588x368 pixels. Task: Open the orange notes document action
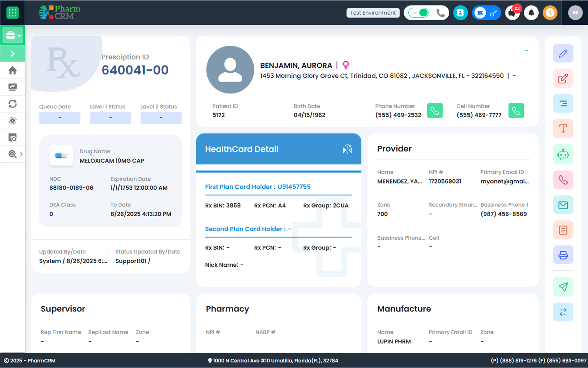tap(563, 230)
